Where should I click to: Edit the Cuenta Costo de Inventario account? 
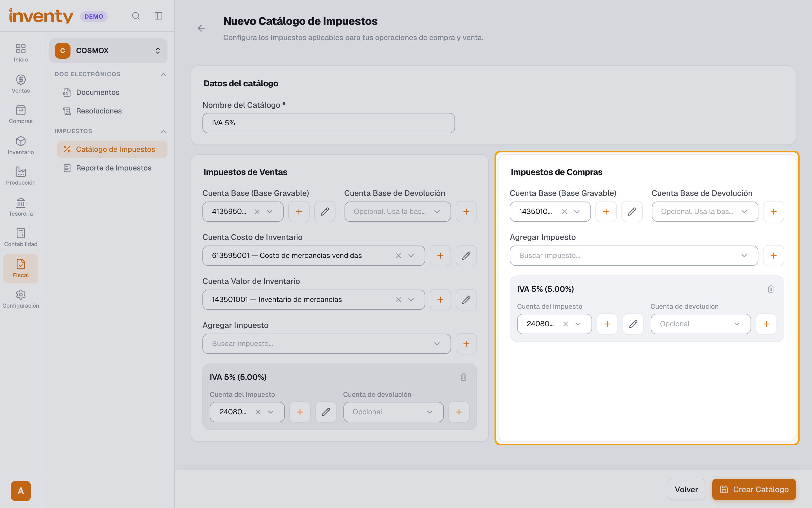click(x=466, y=256)
